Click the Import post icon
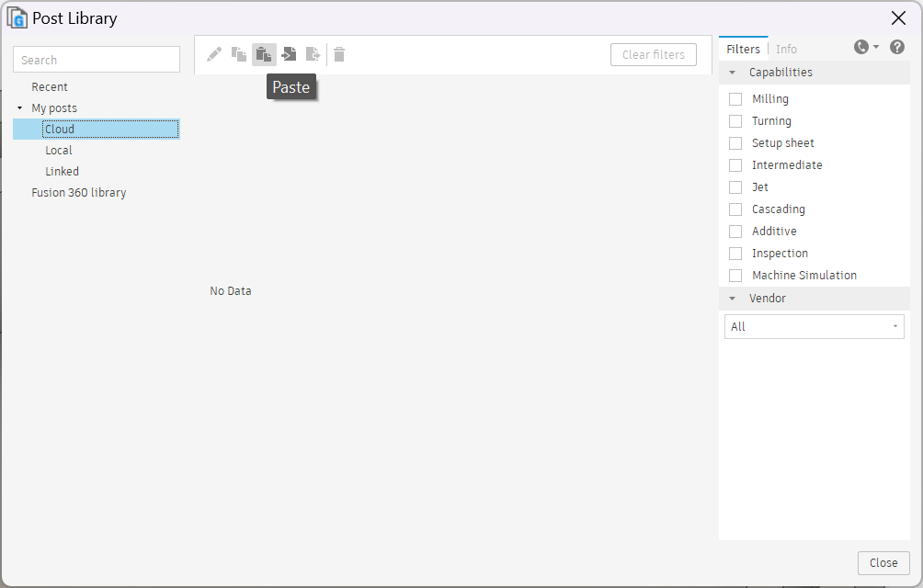This screenshot has width=923, height=588. tap(289, 54)
